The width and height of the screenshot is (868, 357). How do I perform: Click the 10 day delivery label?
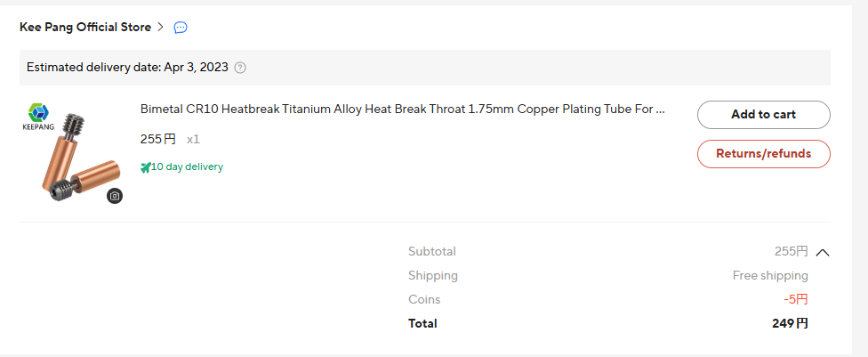click(x=187, y=166)
